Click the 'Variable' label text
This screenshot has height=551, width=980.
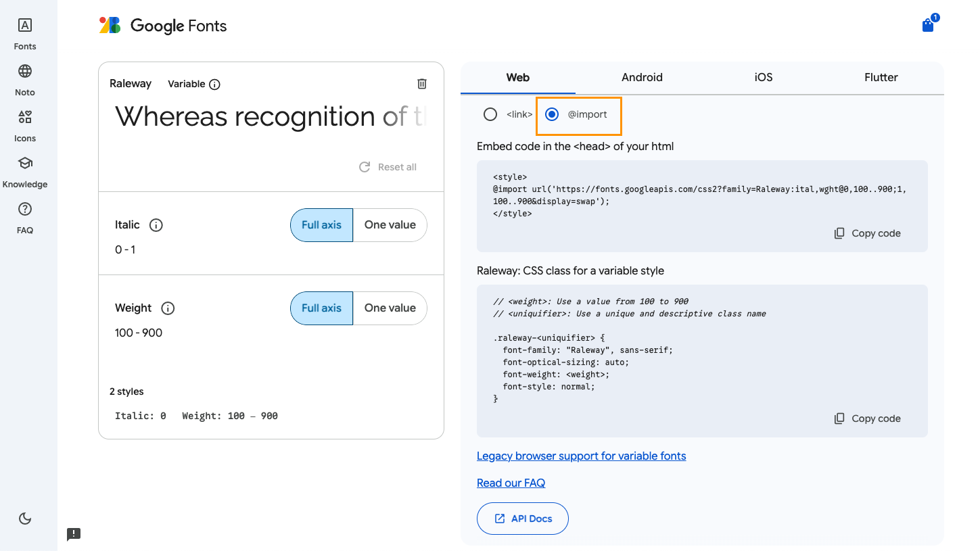tap(187, 84)
